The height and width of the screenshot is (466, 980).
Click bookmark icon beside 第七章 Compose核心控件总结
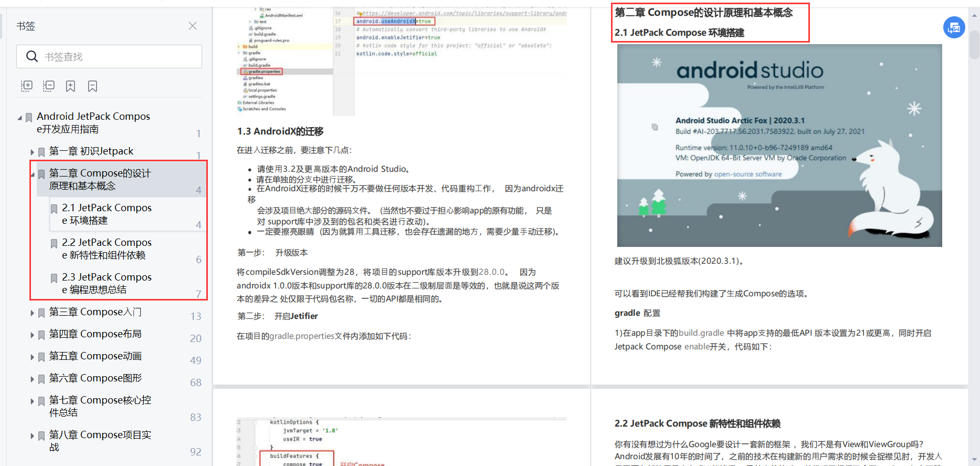(x=41, y=401)
